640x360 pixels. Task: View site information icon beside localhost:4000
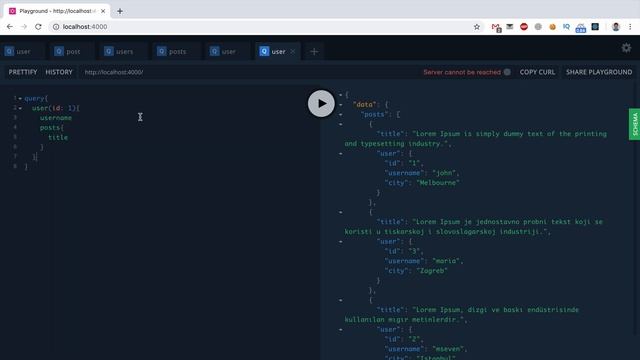(56, 27)
